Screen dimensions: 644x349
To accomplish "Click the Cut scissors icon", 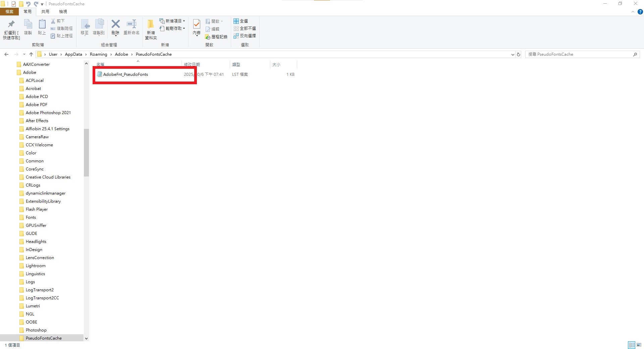I will click(x=53, y=21).
